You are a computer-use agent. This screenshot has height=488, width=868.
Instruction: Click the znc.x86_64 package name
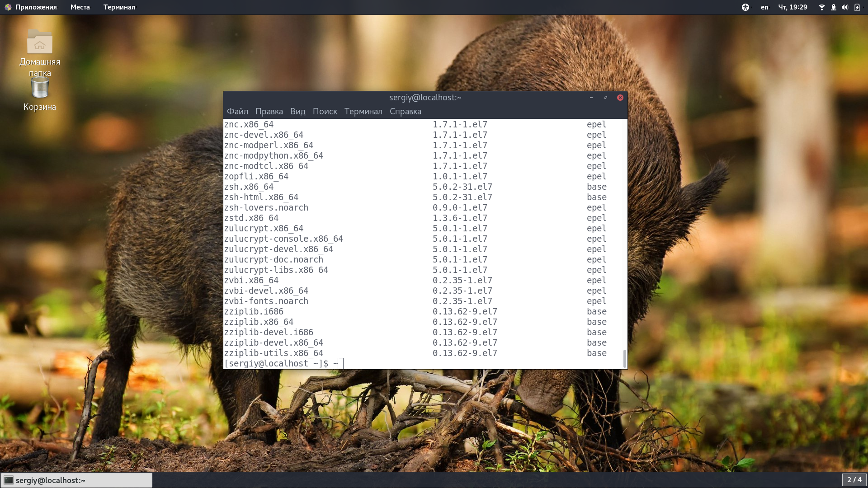click(x=249, y=124)
